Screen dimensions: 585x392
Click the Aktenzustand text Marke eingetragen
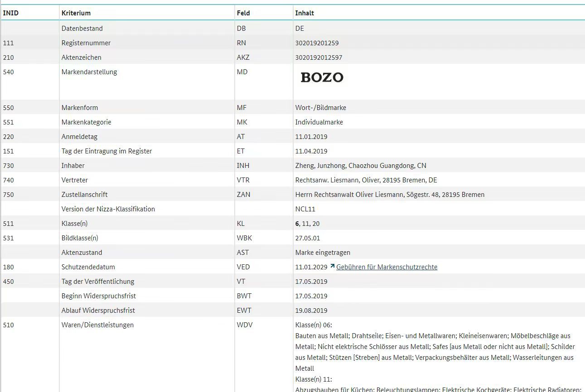(x=323, y=253)
